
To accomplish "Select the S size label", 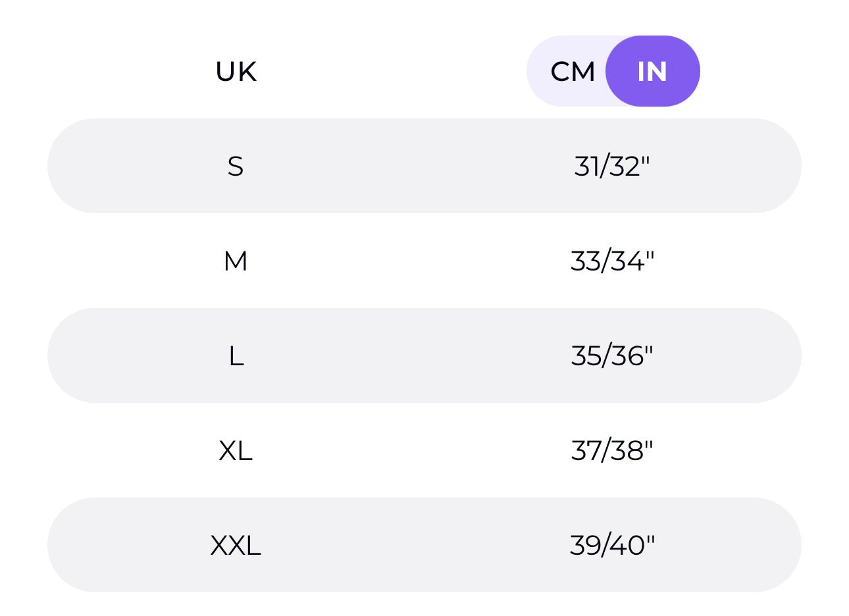I will pos(236,167).
